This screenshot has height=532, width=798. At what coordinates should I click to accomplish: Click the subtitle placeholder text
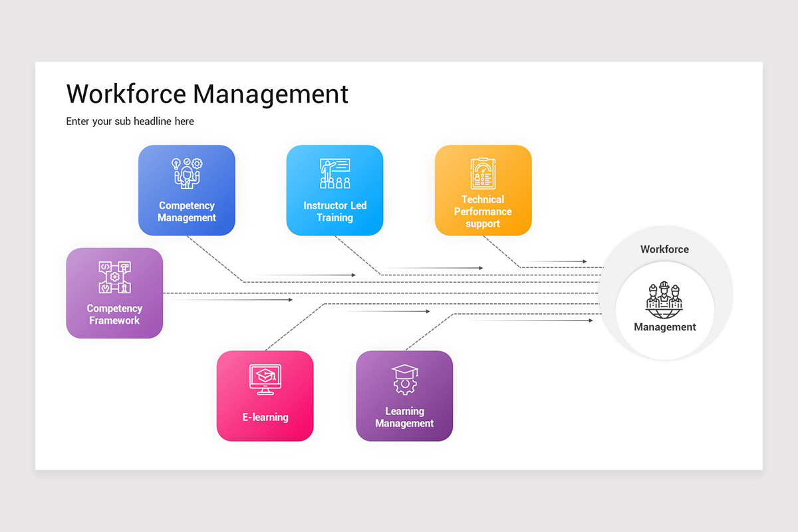click(130, 121)
